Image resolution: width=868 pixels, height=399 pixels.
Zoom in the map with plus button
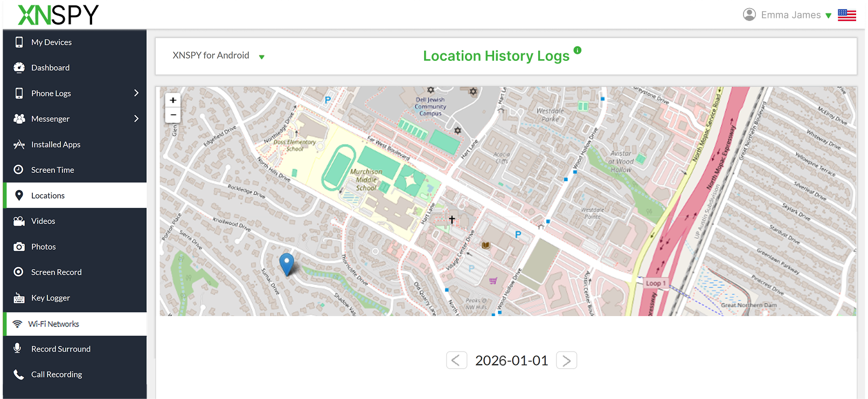coord(173,100)
